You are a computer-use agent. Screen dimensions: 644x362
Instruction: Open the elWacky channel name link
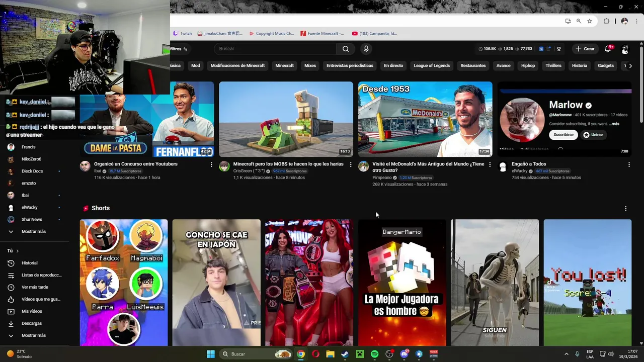tap(519, 171)
